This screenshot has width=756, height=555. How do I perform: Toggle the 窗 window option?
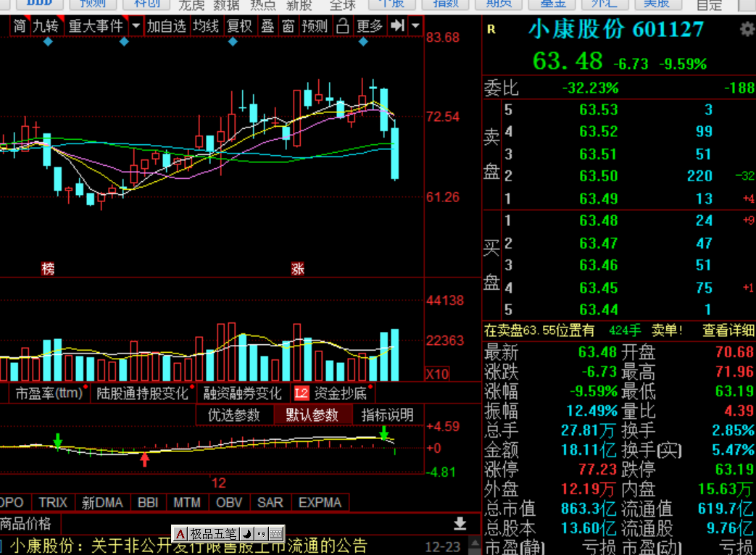(x=288, y=25)
